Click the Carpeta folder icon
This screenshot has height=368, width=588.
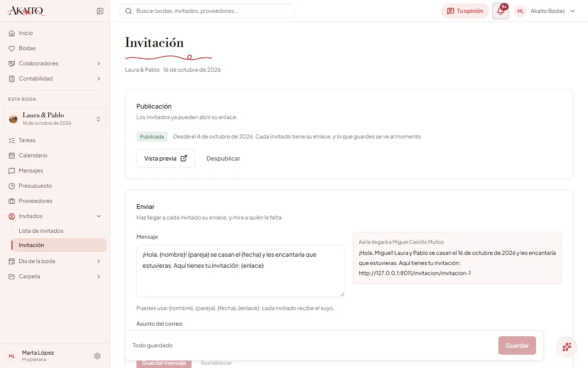click(x=12, y=276)
